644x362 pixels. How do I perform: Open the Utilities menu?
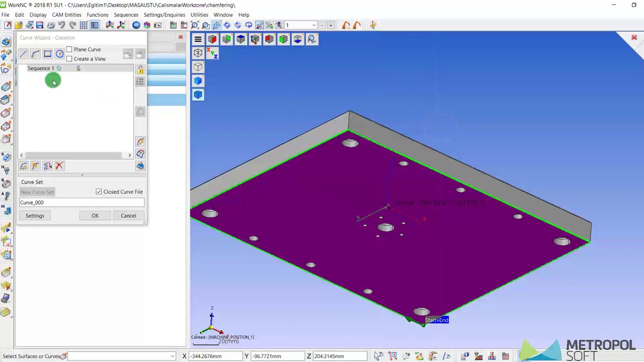[x=199, y=15]
